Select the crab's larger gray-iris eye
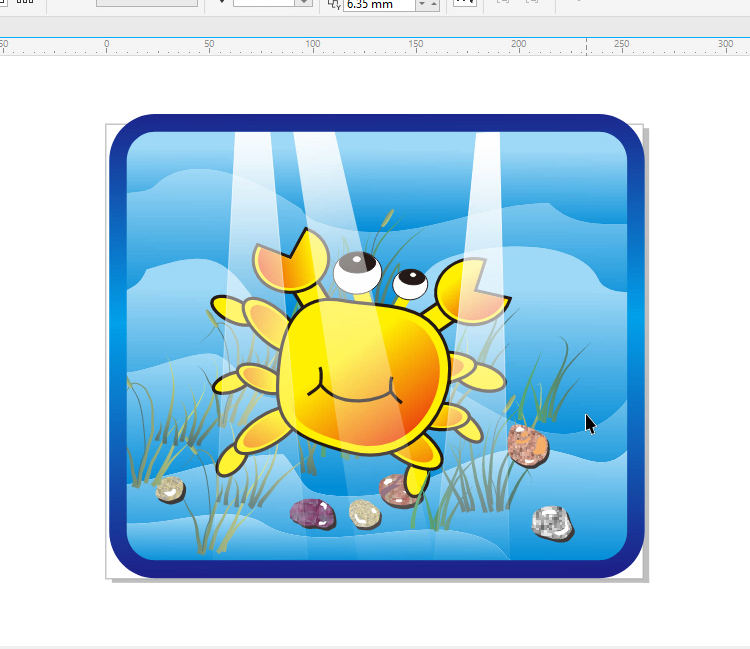 [355, 270]
